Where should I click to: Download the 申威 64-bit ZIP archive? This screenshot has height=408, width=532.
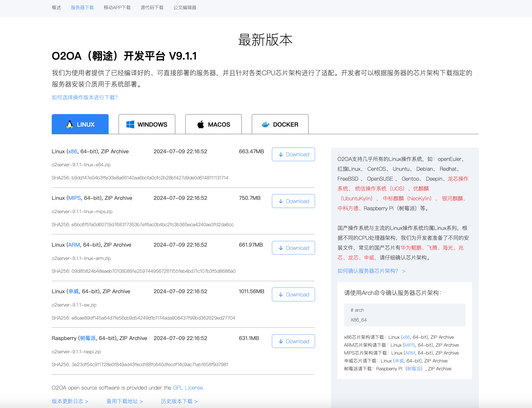(293, 294)
